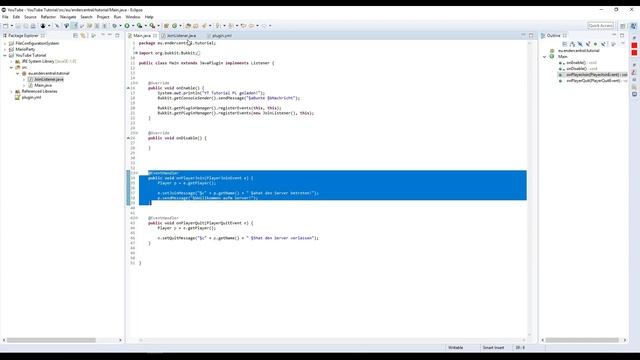This screenshot has width=640, height=360.
Task: Open the File menu
Action: click(5, 17)
